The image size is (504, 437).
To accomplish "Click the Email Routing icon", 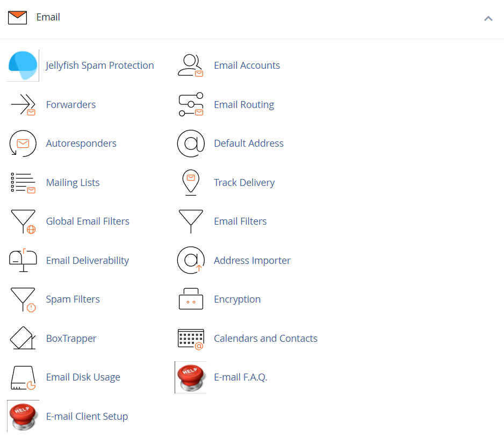I will (x=191, y=105).
